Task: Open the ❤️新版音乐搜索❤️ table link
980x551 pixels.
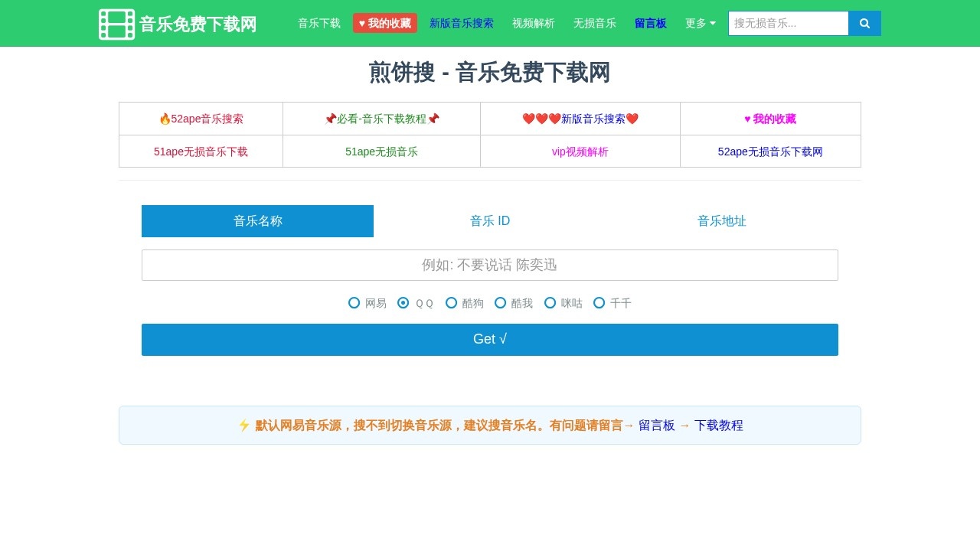Action: [580, 119]
